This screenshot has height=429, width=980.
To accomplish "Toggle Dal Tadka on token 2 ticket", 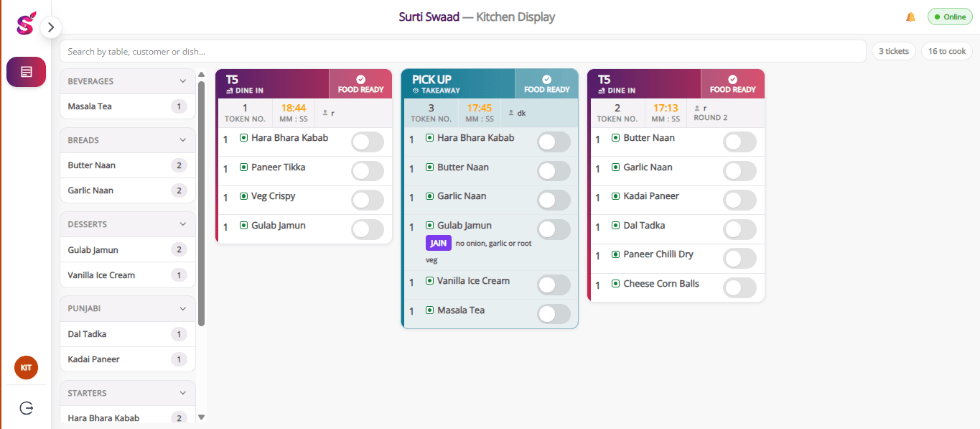I will pos(739,229).
